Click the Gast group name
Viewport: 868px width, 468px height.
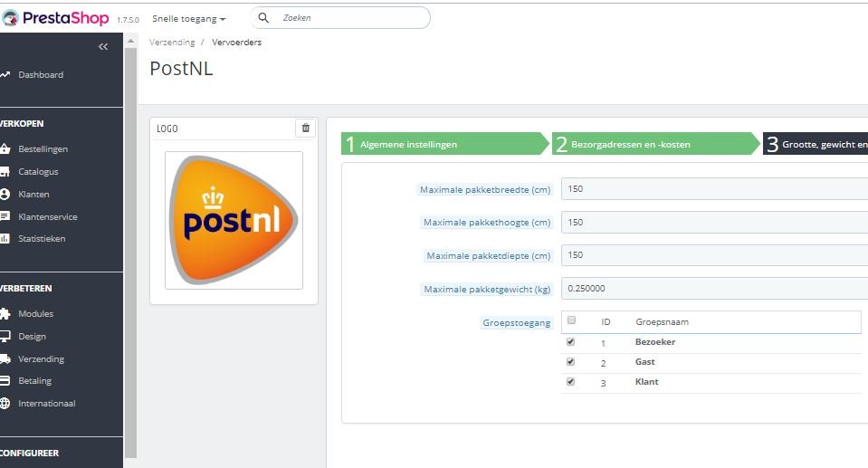pos(645,362)
